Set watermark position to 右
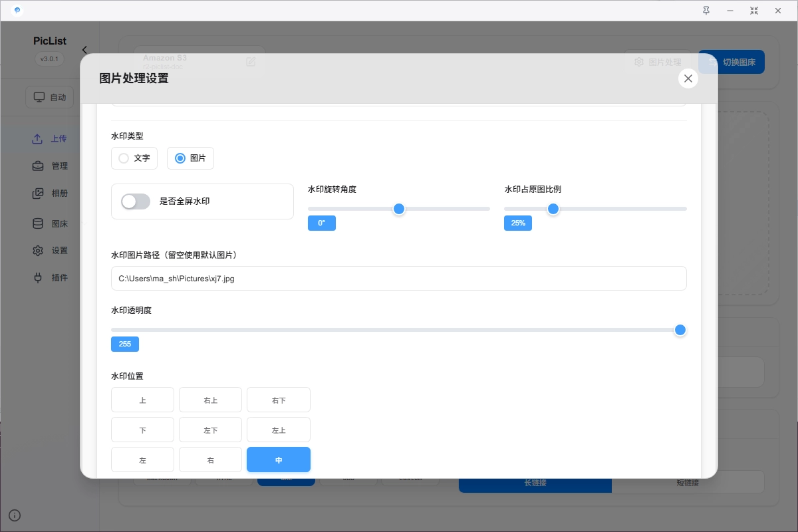Screen dimensions: 798x532 point(210,460)
